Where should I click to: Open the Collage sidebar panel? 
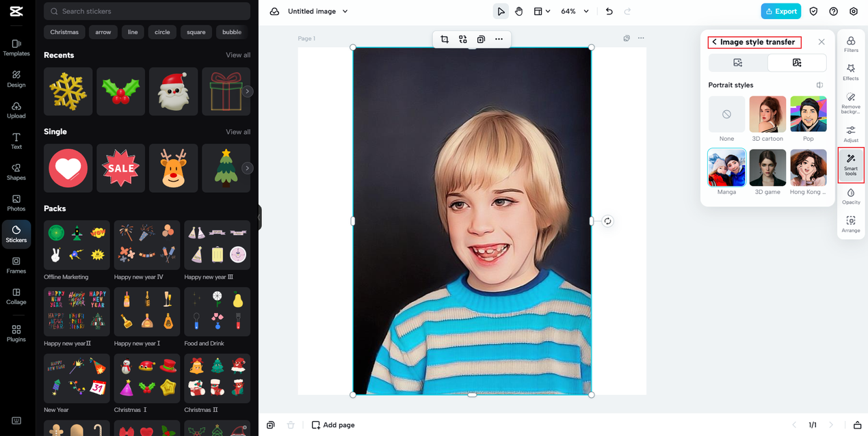click(16, 296)
